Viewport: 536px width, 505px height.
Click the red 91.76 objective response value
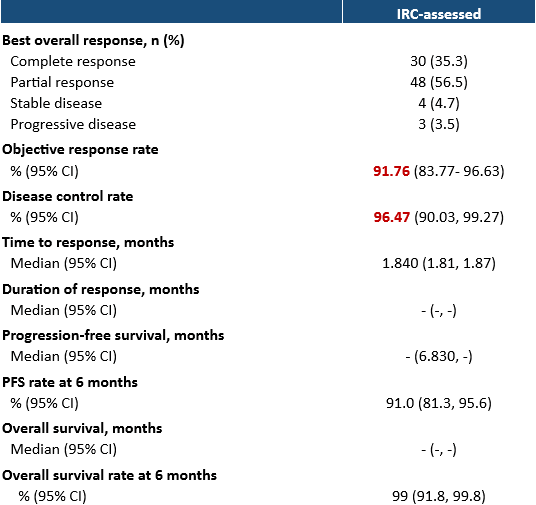[391, 171]
